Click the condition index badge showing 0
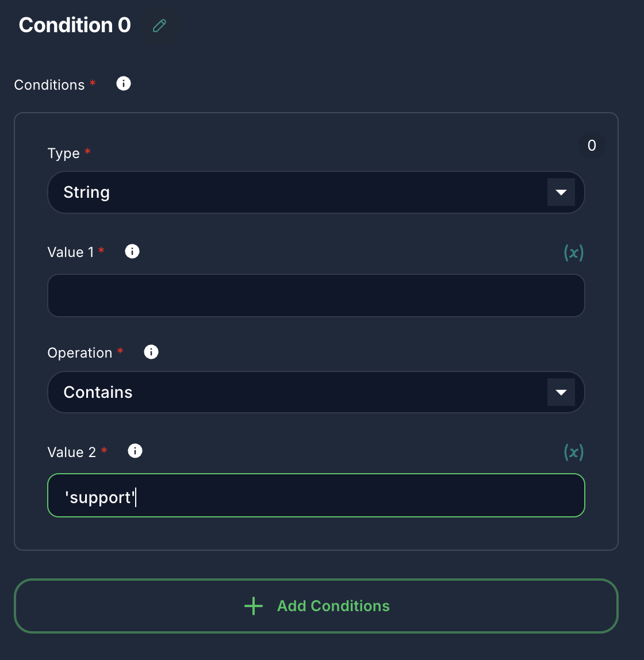644x660 pixels. (x=591, y=145)
